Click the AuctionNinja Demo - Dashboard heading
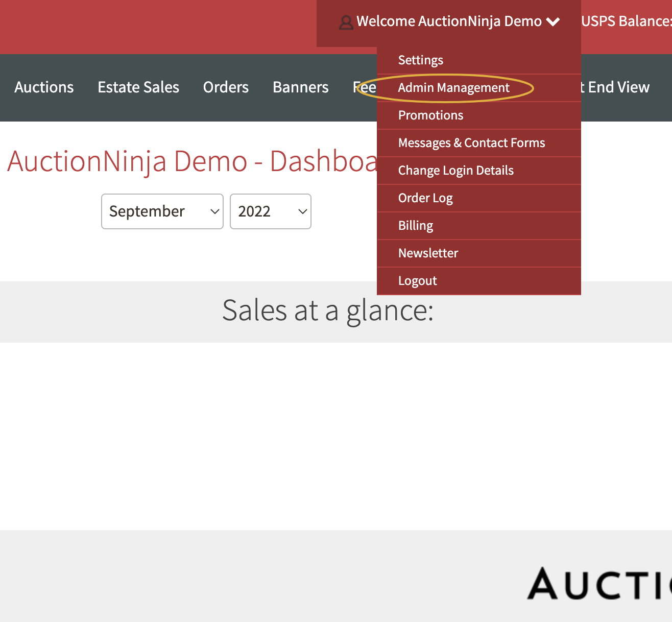 pyautogui.click(x=192, y=161)
